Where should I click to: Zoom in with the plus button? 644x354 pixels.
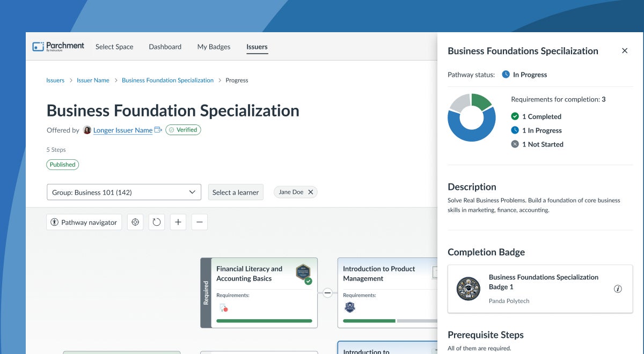click(178, 222)
